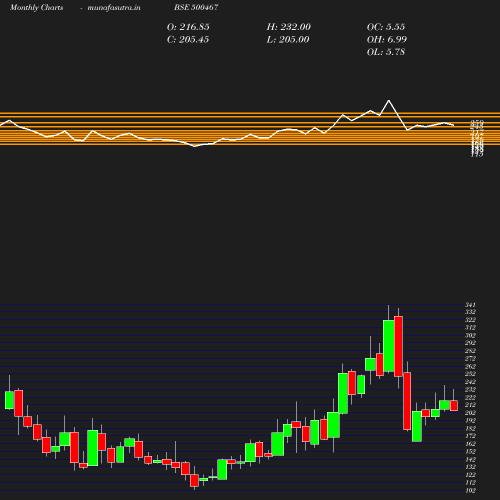Image resolution: width=500 pixels, height=500 pixels.
Task: Click the 182 price axis label
Action: [470, 428]
